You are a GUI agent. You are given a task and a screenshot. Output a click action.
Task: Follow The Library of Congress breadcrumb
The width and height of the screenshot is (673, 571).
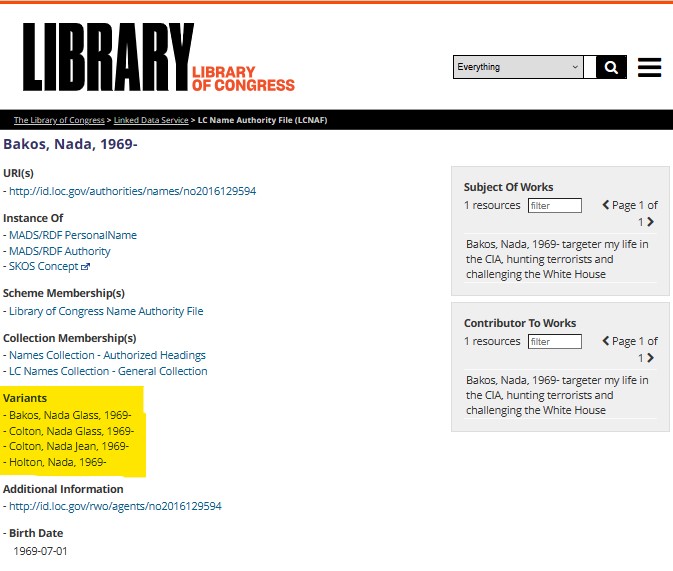pos(59,120)
